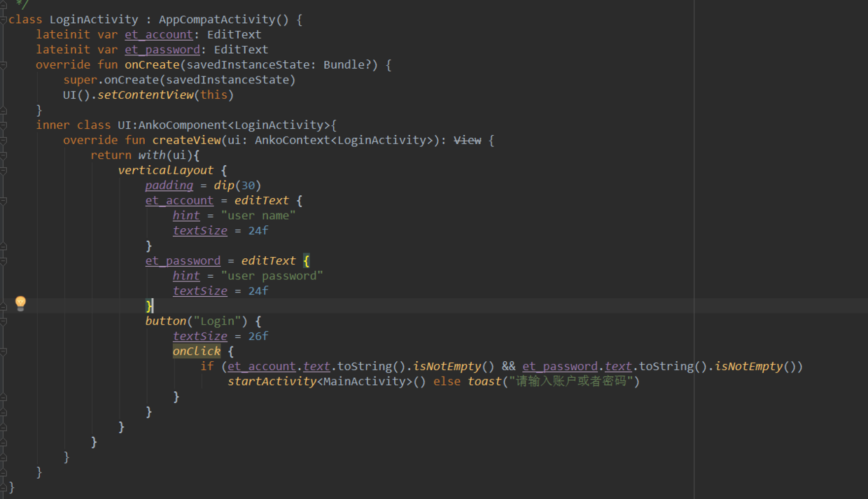Viewport: 868px width, 499px height.
Task: Place caret at highlighted closing brace of et_password block
Action: tap(148, 306)
